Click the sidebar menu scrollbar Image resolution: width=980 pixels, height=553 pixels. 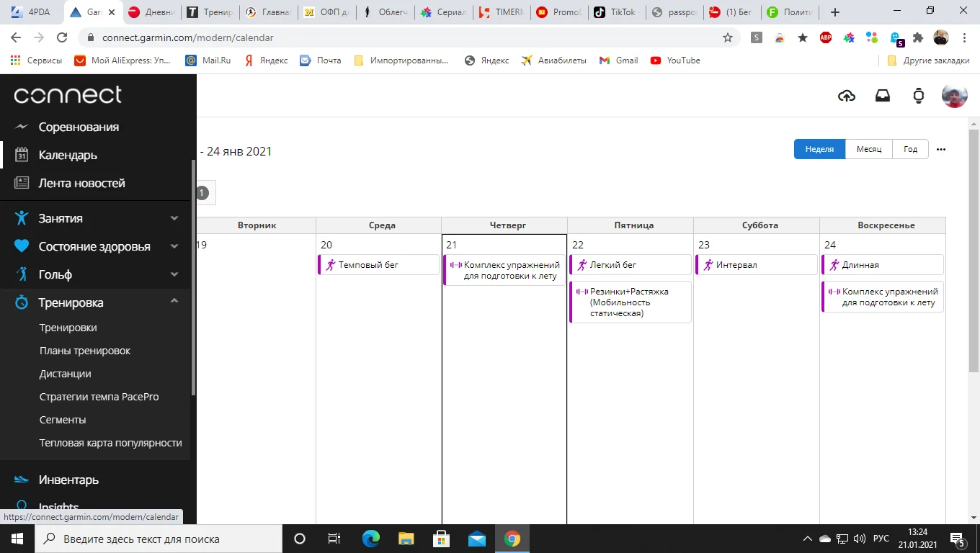(193, 277)
